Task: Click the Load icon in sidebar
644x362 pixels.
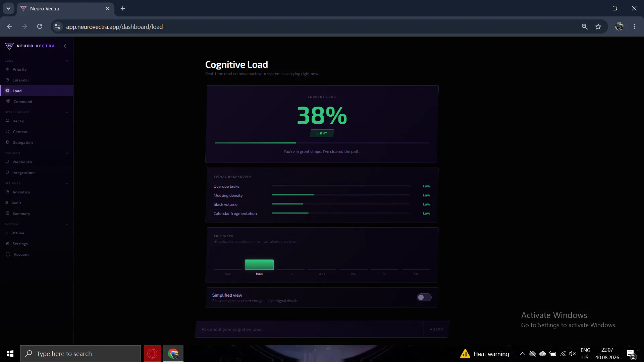Action: click(x=7, y=91)
